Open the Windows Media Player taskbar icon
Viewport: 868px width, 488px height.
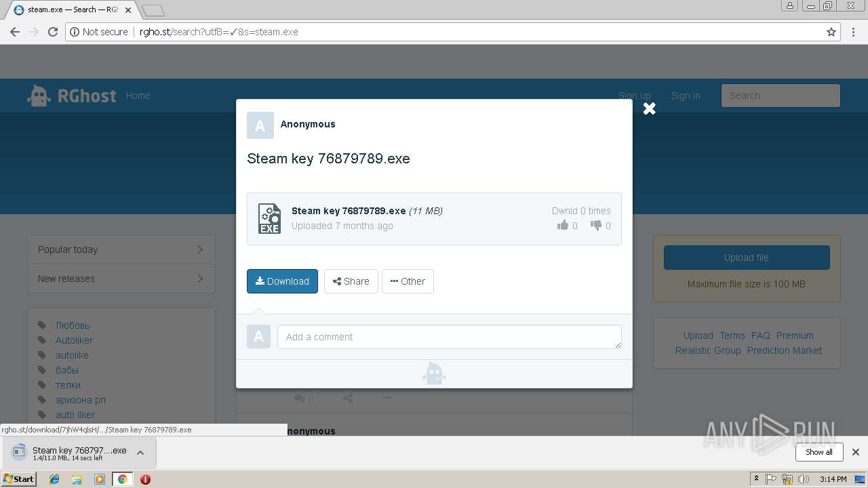pos(100,479)
